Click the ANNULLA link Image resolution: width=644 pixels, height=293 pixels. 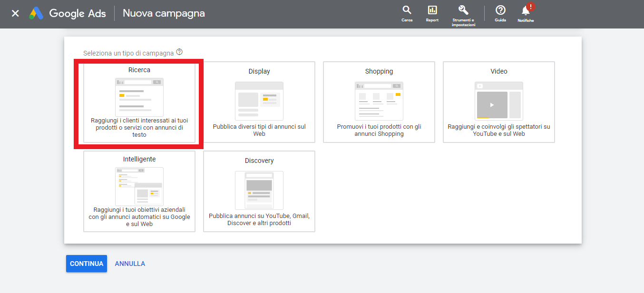pos(130,264)
